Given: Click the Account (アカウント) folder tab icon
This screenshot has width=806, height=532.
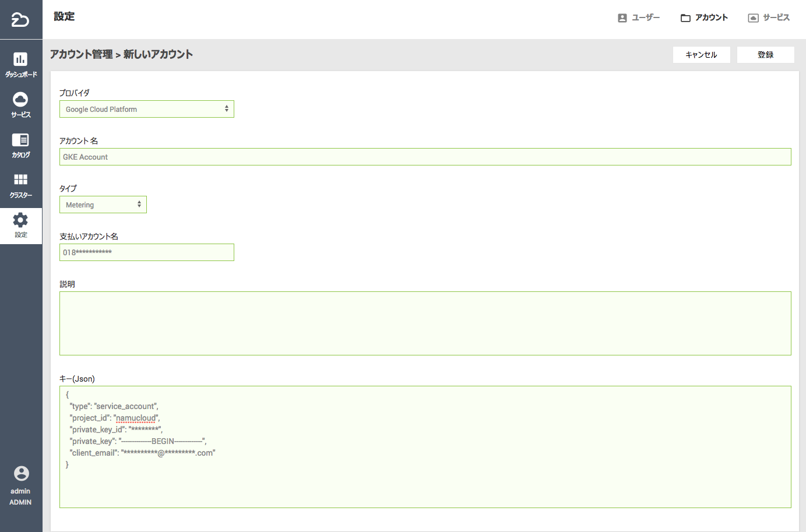Looking at the screenshot, I should point(686,18).
